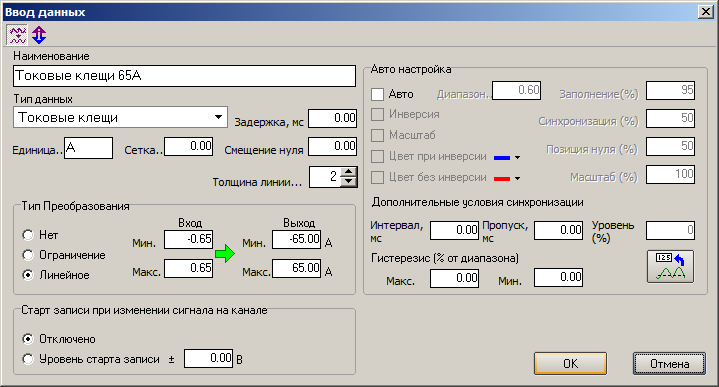719x387 pixels.
Task: Click the blue inversion color swatch
Action: 502,157
